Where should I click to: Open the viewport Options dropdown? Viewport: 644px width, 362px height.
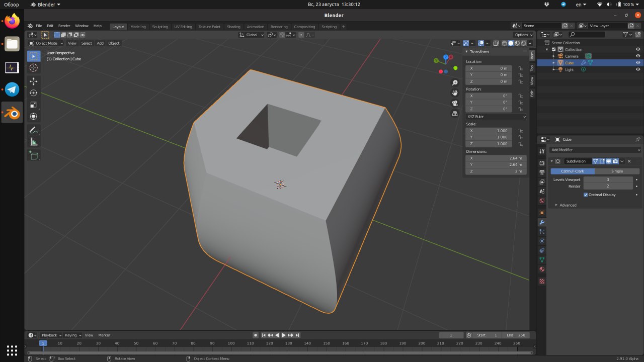coord(523,35)
